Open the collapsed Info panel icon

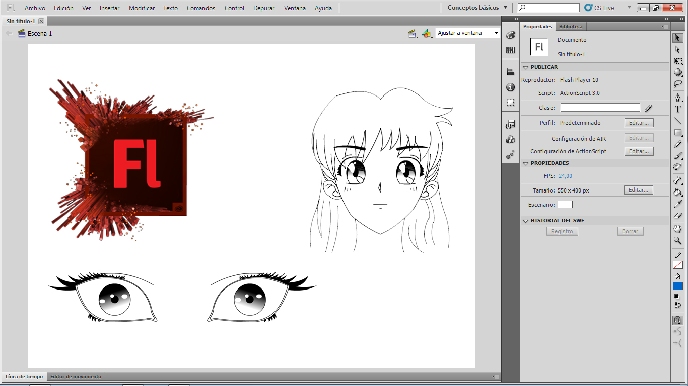(x=510, y=87)
